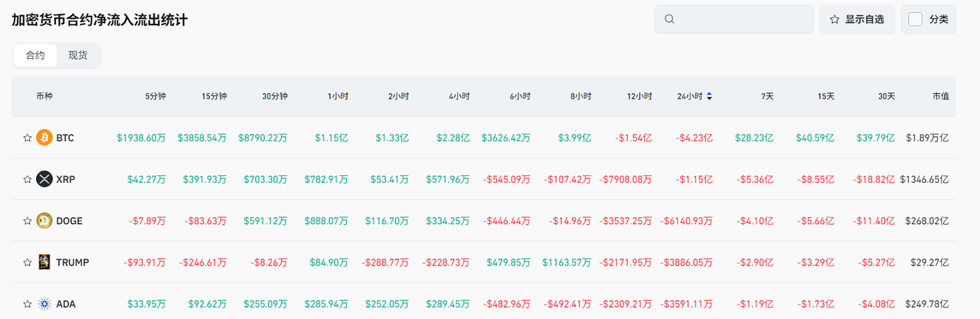Click the 显示自选 button
This screenshot has width=980, height=319.
coord(857,19)
